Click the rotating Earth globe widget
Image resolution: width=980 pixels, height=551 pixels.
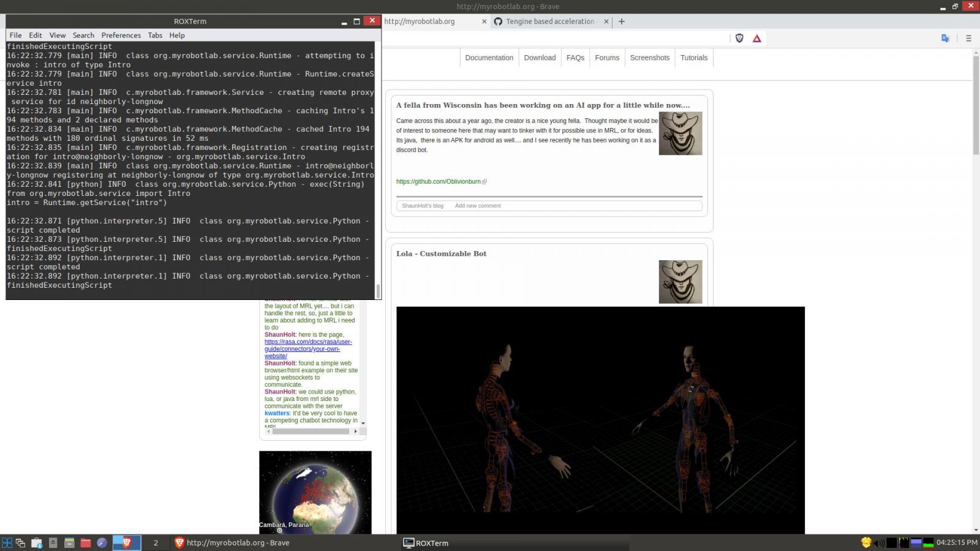tap(315, 492)
